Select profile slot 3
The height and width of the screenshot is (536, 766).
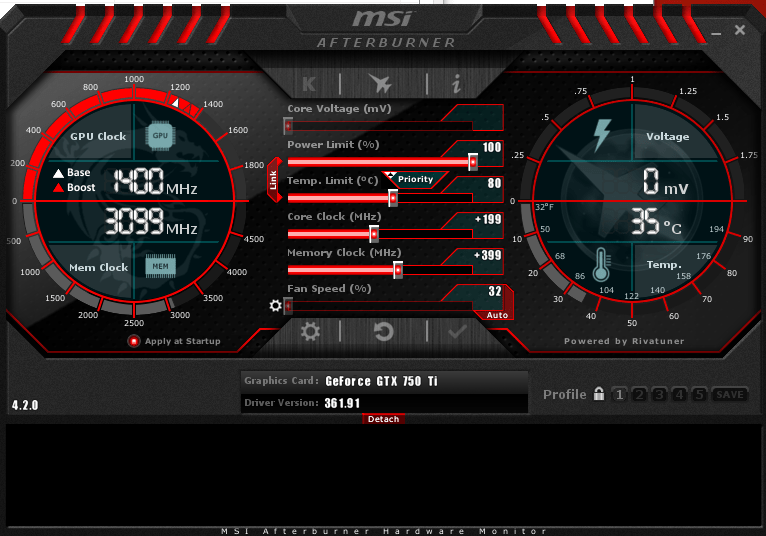pos(660,394)
